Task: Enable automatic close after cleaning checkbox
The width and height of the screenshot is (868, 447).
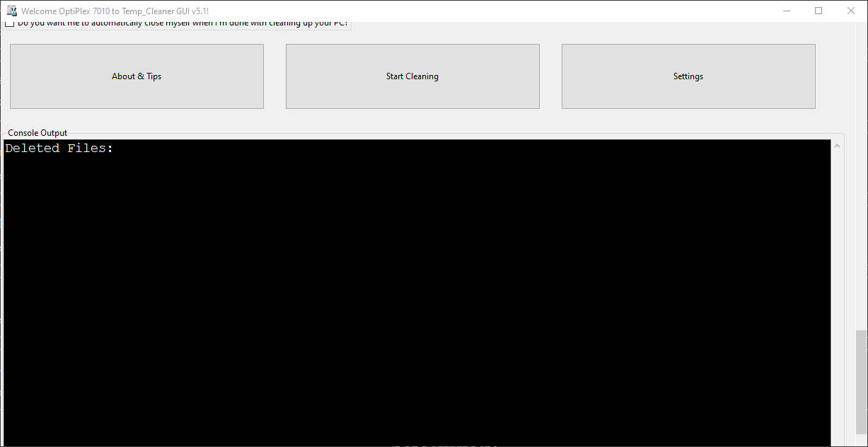Action: point(9,22)
